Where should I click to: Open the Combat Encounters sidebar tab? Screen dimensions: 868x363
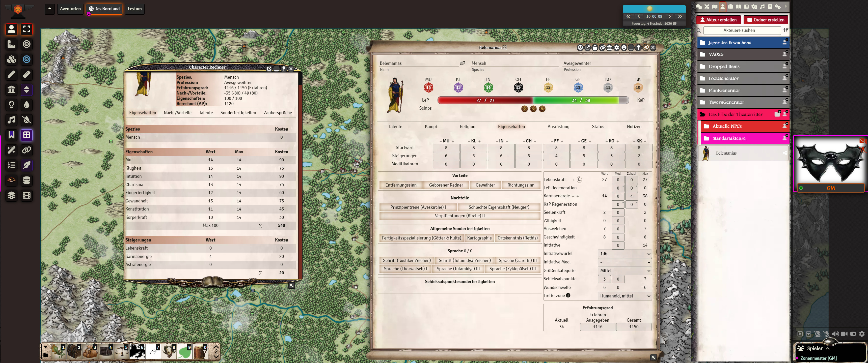[707, 6]
